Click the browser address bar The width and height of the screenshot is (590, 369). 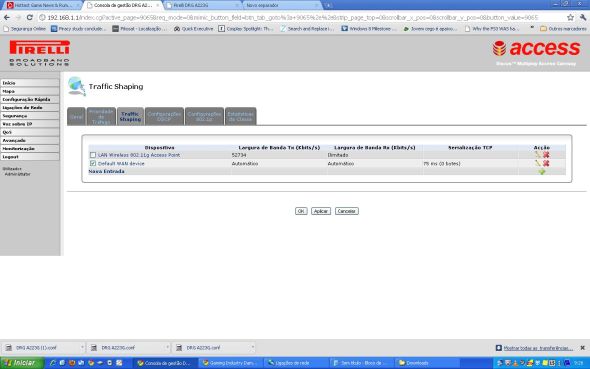[x=301, y=17]
